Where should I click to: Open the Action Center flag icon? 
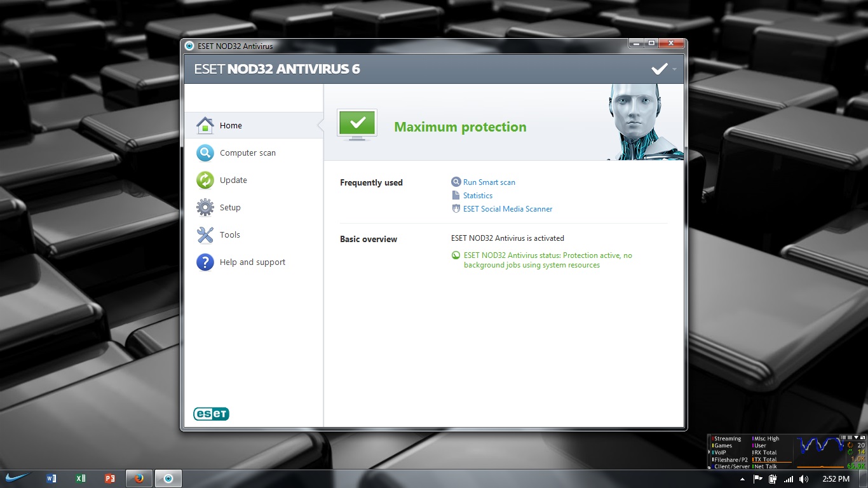(x=757, y=479)
